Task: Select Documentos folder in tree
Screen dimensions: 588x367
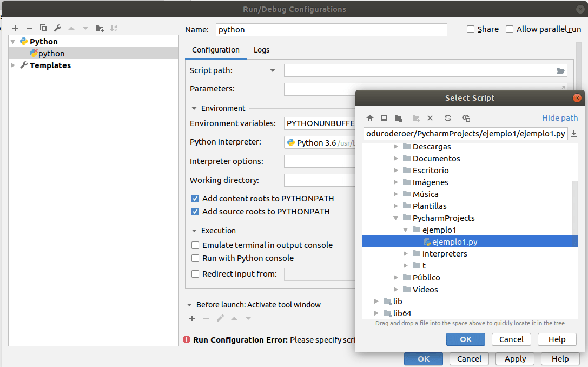Action: pyautogui.click(x=436, y=159)
